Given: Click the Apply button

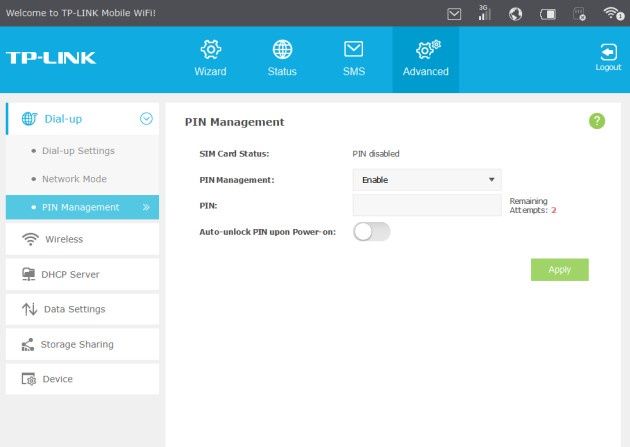Looking at the screenshot, I should [560, 269].
